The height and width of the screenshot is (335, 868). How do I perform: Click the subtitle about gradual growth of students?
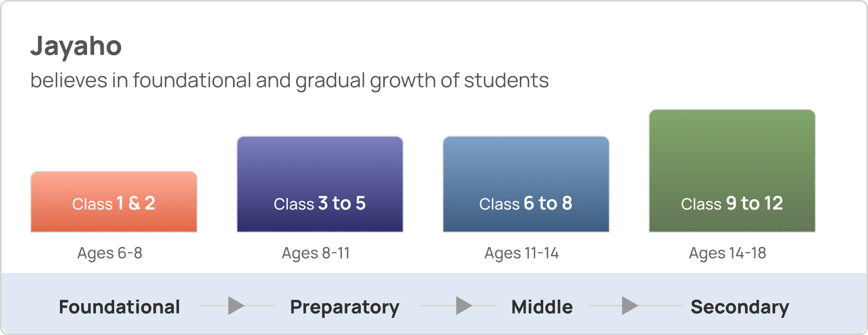click(x=289, y=81)
